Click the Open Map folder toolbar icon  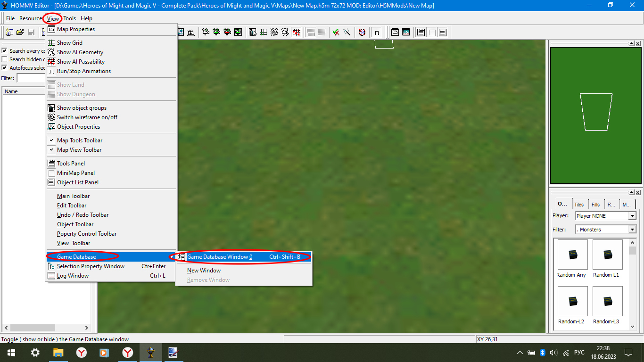point(20,32)
